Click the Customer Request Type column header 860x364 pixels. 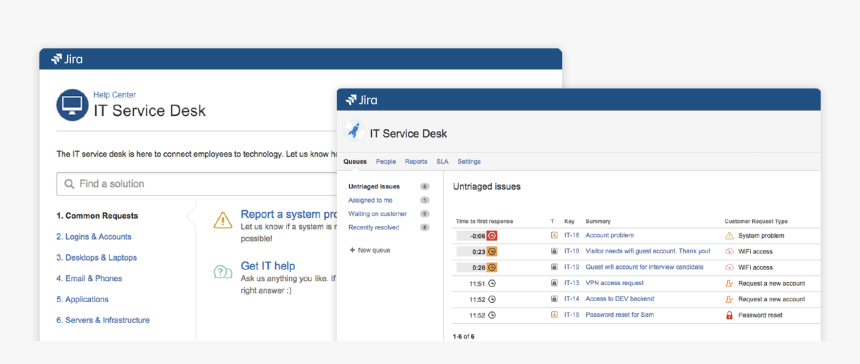click(756, 221)
